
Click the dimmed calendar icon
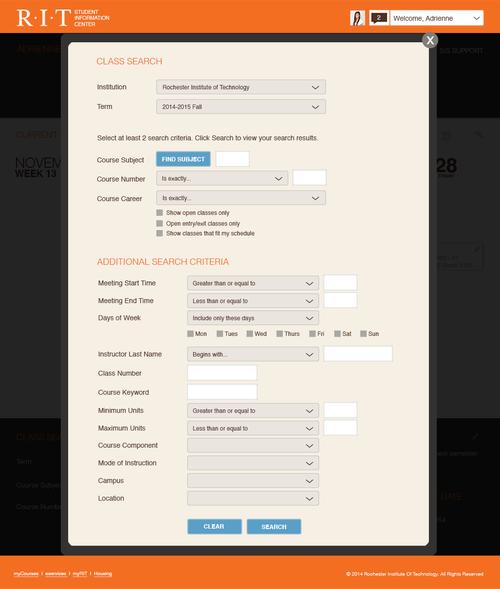[446, 135]
